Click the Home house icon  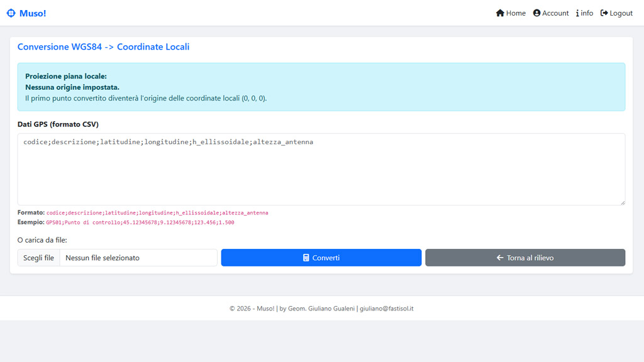coord(500,13)
